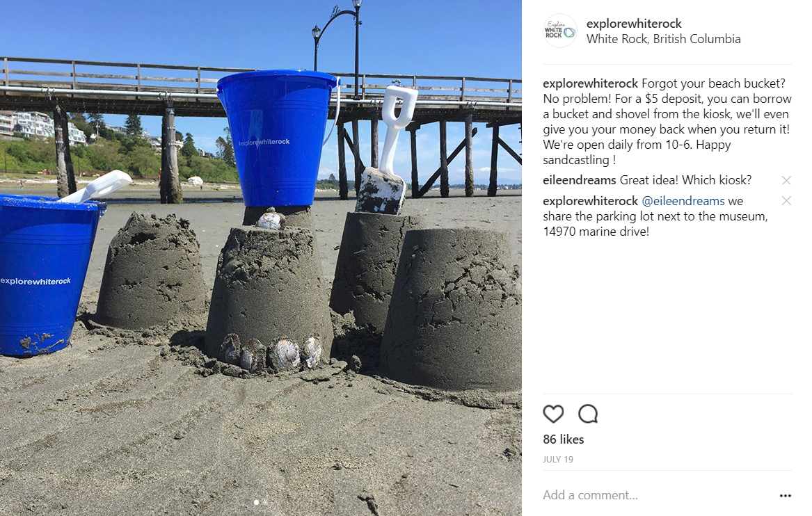The width and height of the screenshot is (812, 516).
Task: Open explorewhiterock profile from the post header
Action: 634,24
